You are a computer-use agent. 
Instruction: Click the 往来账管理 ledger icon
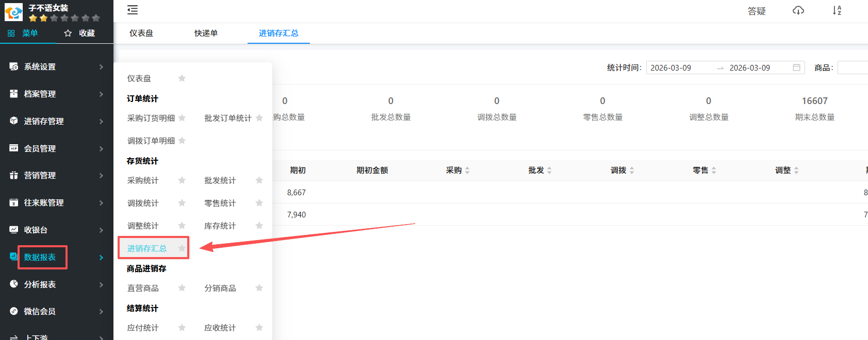point(14,202)
